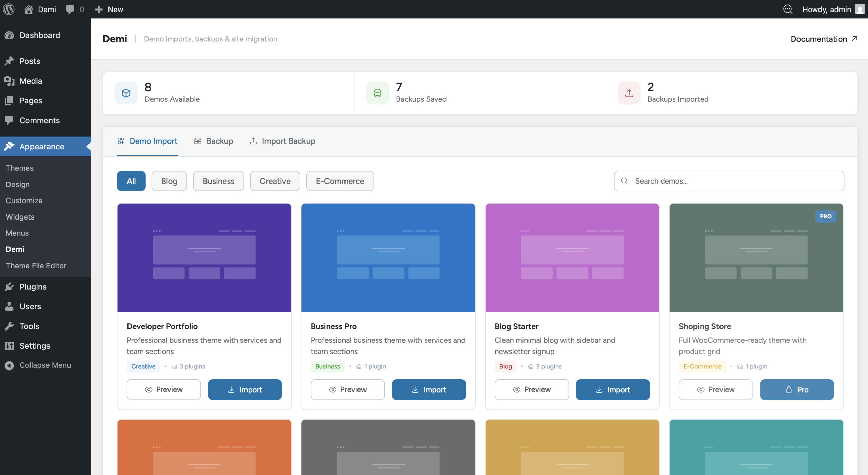The image size is (868, 475).
Task: Activate the Creative category filter
Action: point(275,181)
